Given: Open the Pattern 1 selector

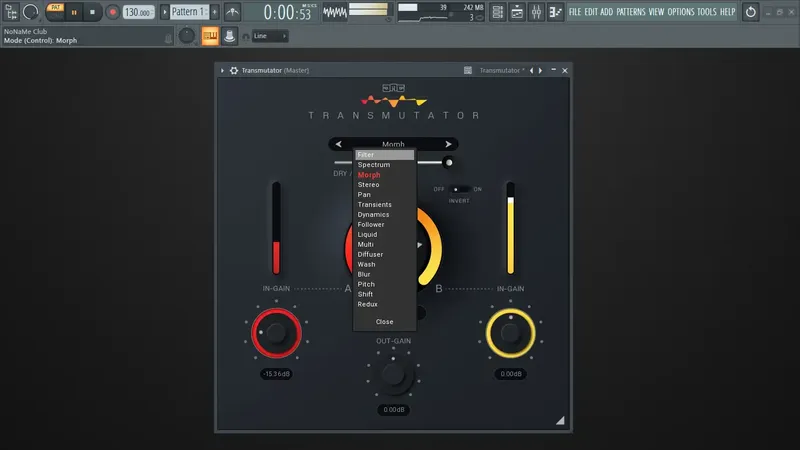Looking at the screenshot, I should click(189, 12).
